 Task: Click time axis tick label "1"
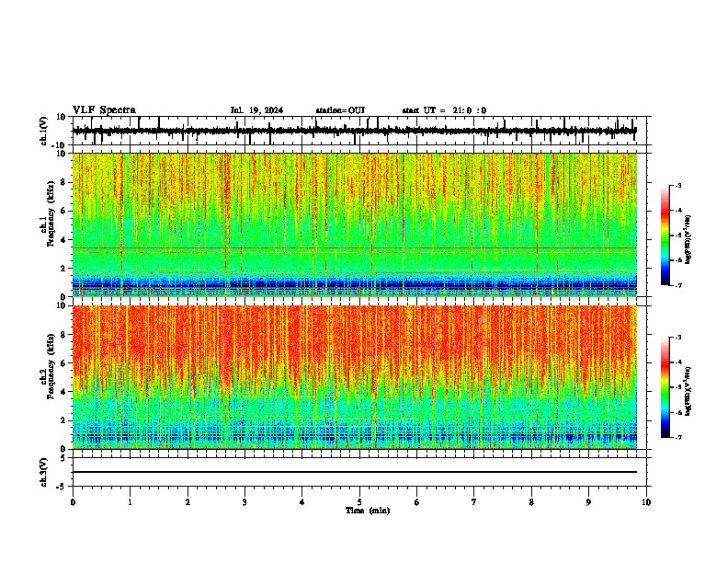coord(130,502)
